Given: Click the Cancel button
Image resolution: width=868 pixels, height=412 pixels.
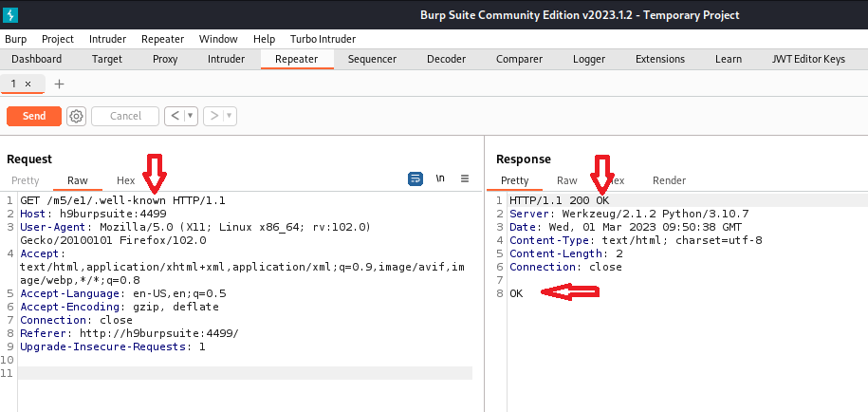Looking at the screenshot, I should (x=125, y=116).
